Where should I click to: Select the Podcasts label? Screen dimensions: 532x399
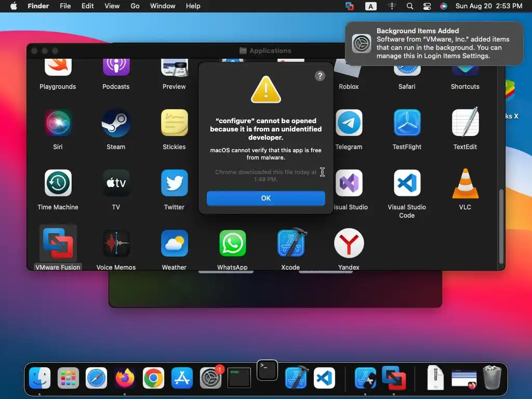(116, 87)
